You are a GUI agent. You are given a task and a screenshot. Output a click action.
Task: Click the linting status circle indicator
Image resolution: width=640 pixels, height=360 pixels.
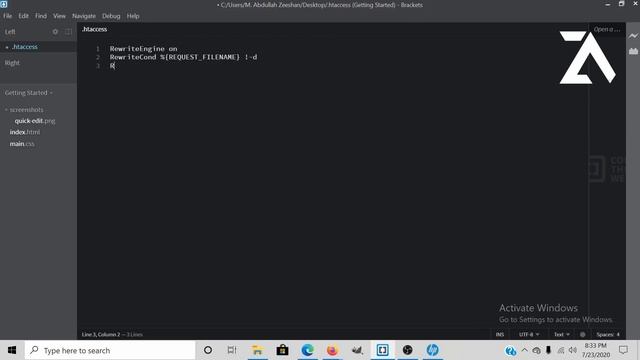pos(582,334)
